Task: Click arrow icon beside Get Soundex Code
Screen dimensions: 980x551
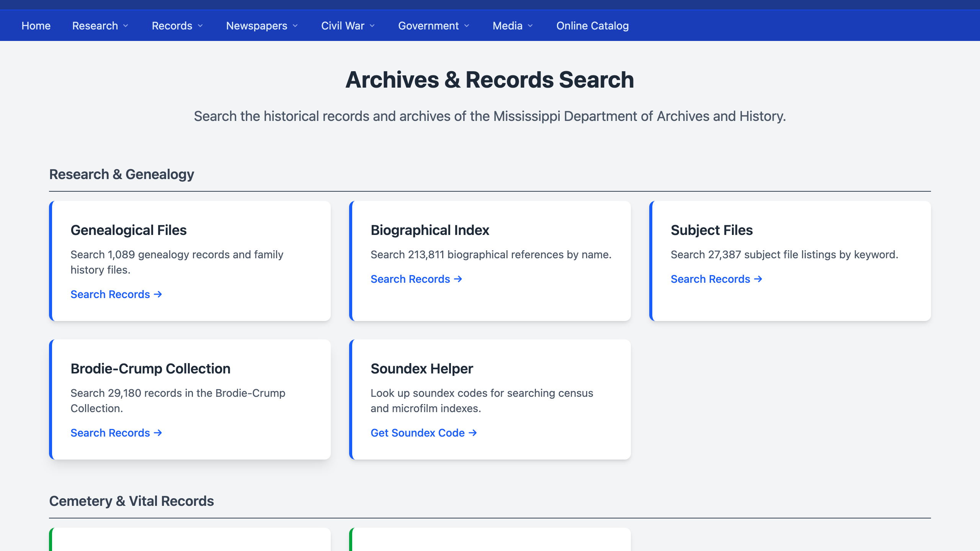Action: pos(473,433)
